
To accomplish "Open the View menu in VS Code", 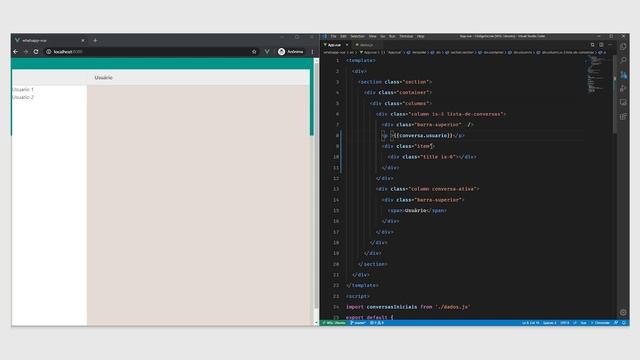I will pyautogui.click(x=373, y=36).
